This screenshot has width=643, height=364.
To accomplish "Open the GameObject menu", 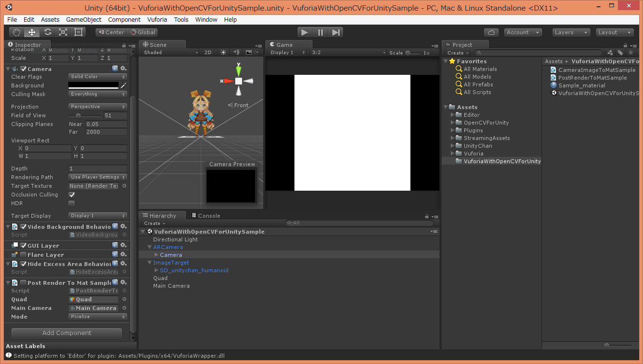I will tap(84, 19).
